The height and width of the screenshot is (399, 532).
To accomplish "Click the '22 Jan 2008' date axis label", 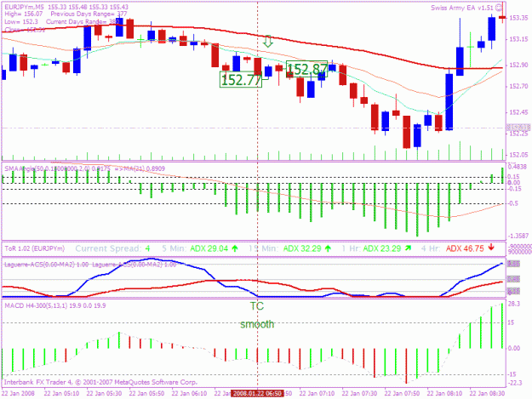I will tap(18, 394).
